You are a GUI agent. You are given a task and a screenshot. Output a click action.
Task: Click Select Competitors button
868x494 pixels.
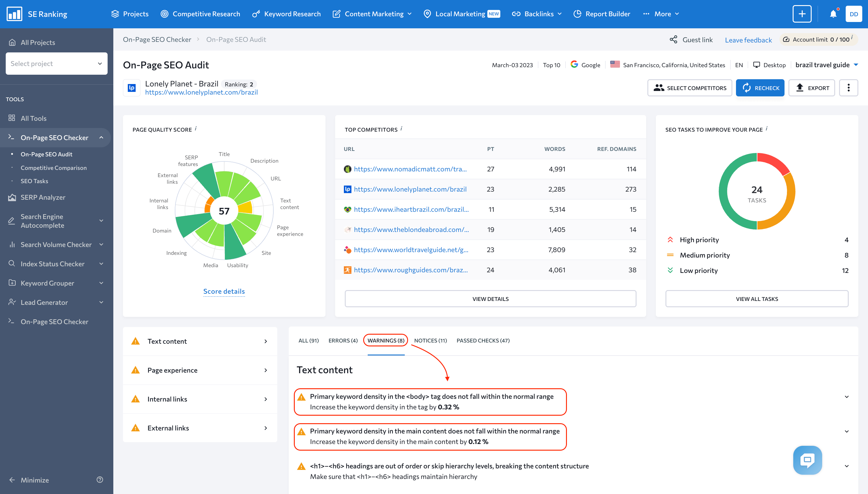[x=690, y=88]
